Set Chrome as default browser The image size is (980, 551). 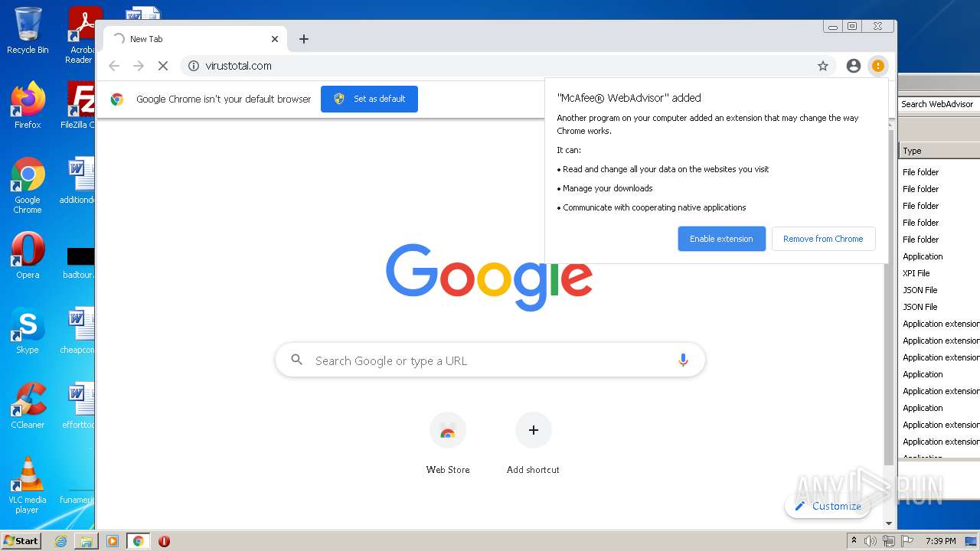369,99
